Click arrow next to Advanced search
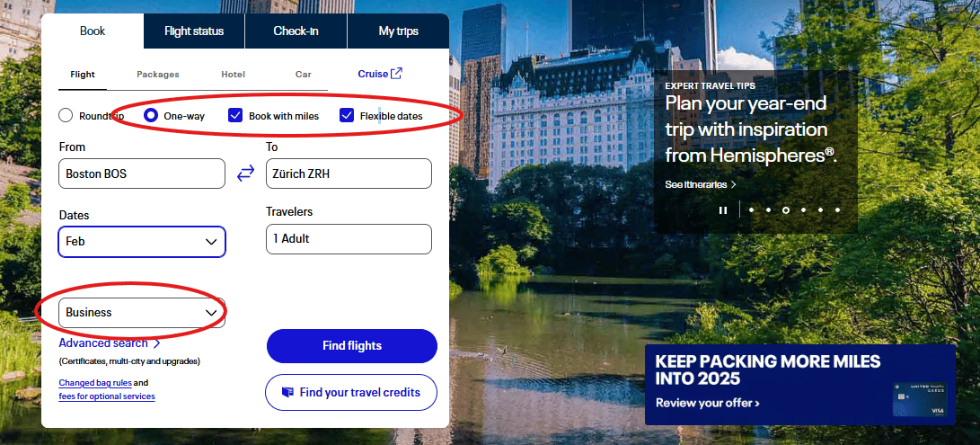 click(x=157, y=343)
